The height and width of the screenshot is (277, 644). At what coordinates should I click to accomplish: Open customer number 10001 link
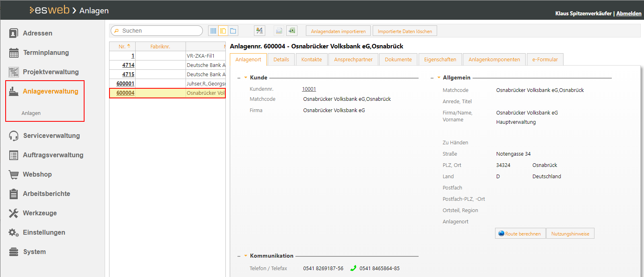[309, 89]
